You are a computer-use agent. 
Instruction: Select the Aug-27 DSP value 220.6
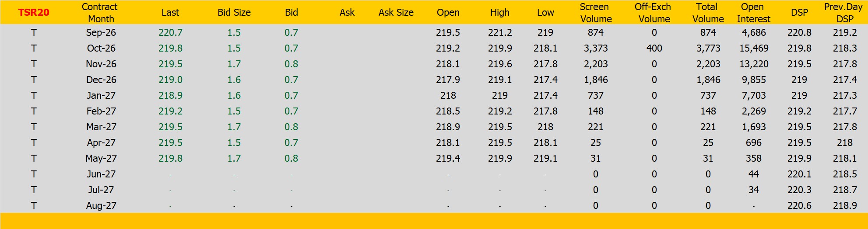799,206
